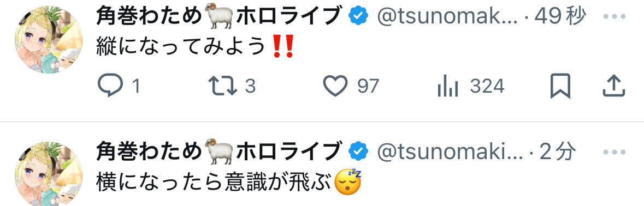Open profile avatar on first tweet
644x206 pixels.
pyautogui.click(x=49, y=40)
